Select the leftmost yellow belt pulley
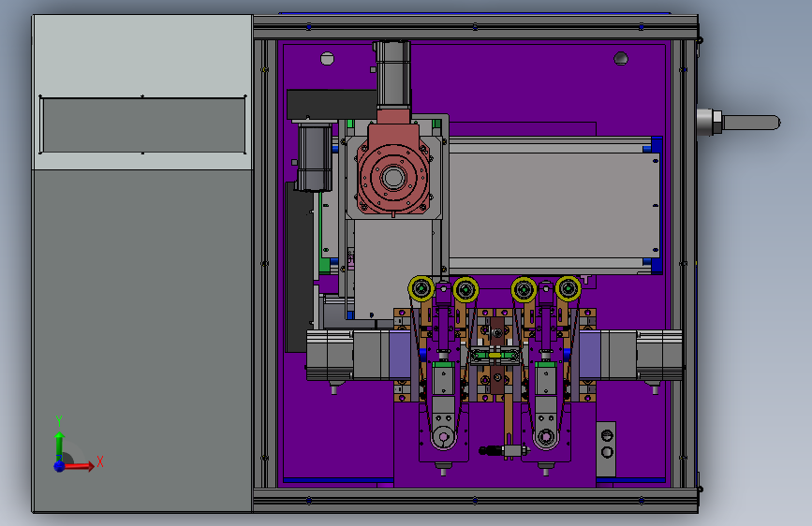Viewport: 812px width, 526px height. pos(421,288)
